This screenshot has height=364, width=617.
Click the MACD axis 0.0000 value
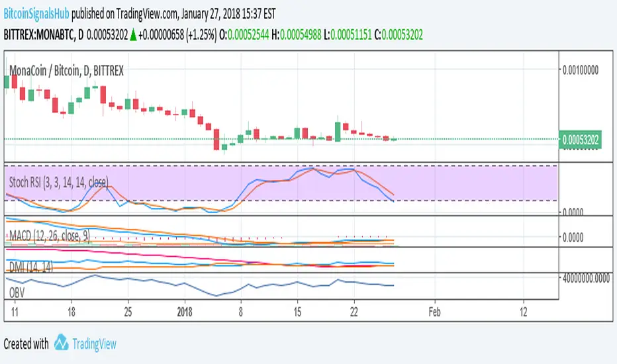pos(573,238)
